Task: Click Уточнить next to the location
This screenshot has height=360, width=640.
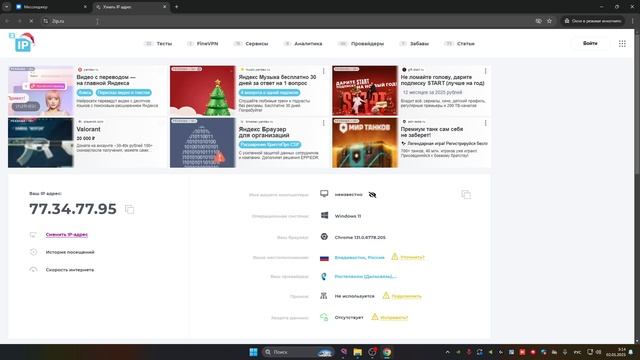Action: [x=412, y=258]
